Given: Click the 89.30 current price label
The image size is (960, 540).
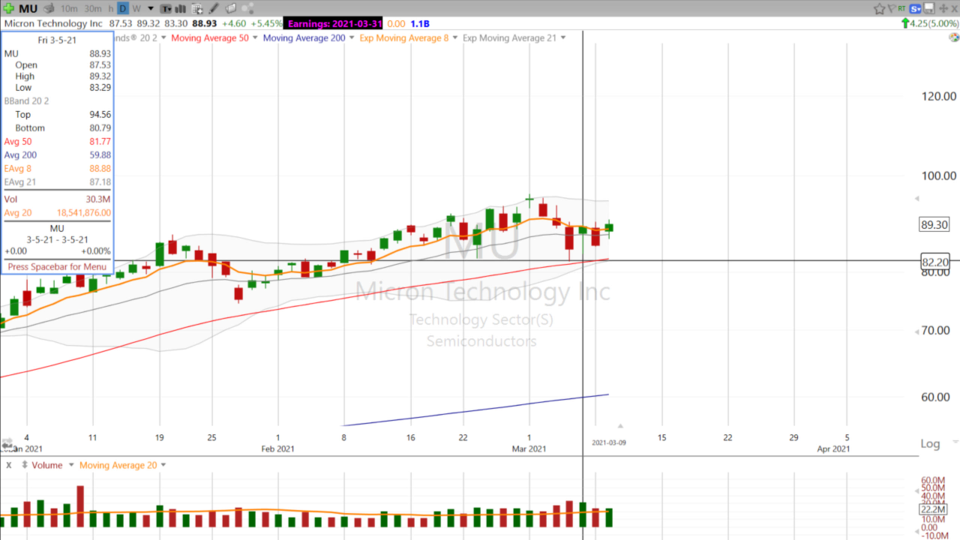Looking at the screenshot, I should click(x=934, y=225).
